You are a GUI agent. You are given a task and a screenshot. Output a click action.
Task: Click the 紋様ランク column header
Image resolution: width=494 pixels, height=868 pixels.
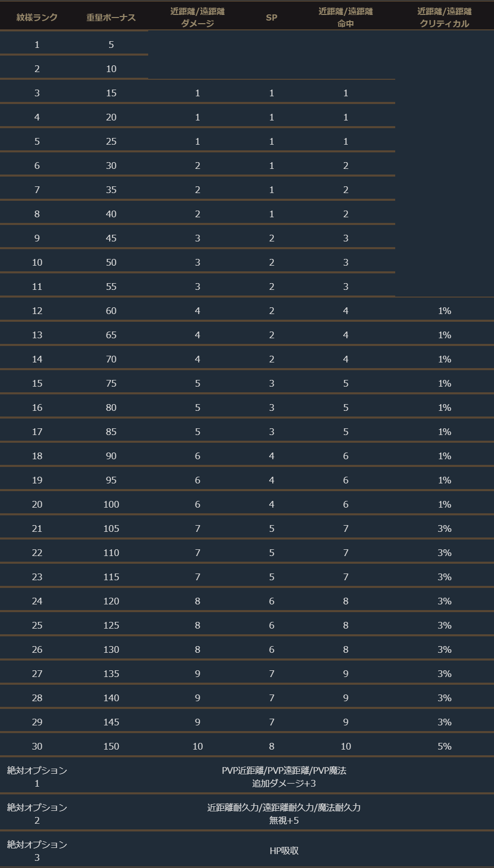(37, 18)
